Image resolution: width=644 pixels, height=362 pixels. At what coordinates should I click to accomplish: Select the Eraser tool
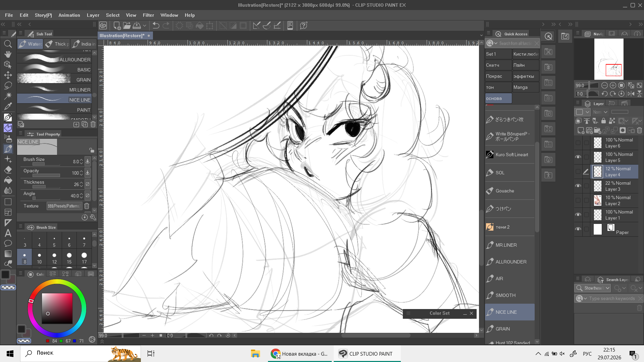tap(8, 170)
